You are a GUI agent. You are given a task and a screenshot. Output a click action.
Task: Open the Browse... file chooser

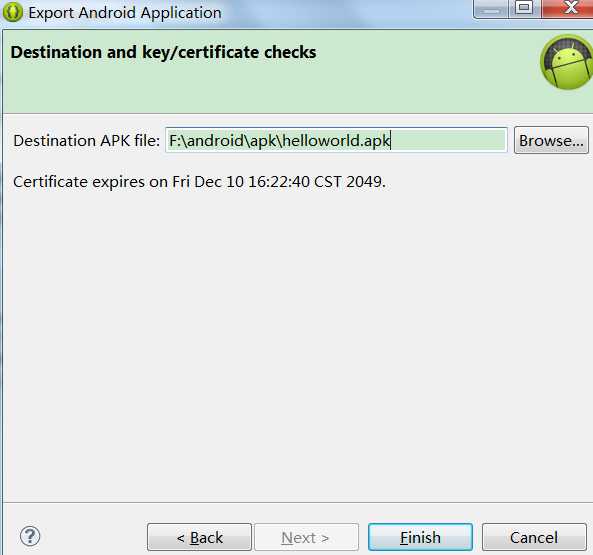tap(551, 140)
